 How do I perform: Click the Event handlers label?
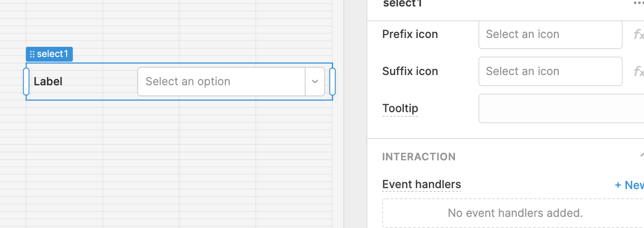coord(421,184)
